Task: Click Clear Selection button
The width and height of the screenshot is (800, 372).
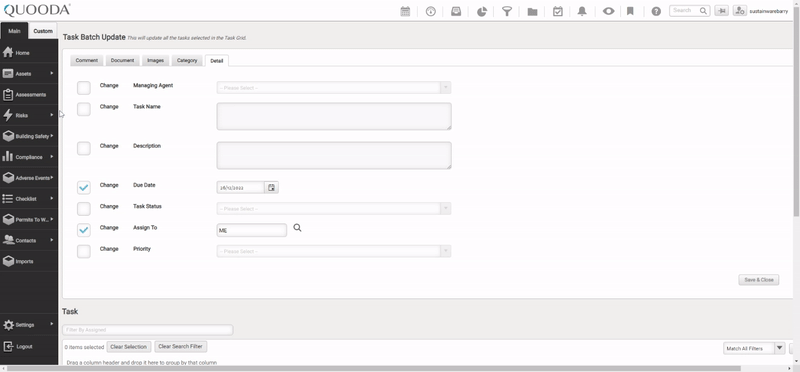Action: pos(129,346)
